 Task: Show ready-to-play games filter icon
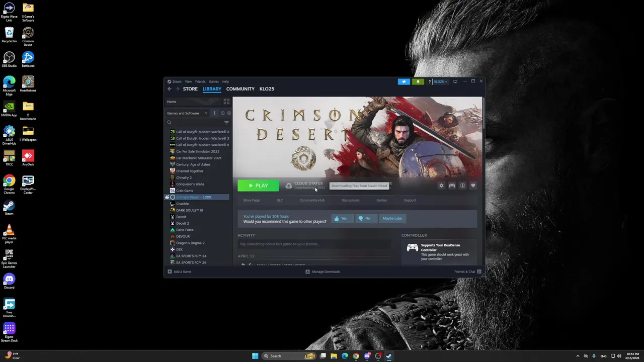click(x=229, y=113)
